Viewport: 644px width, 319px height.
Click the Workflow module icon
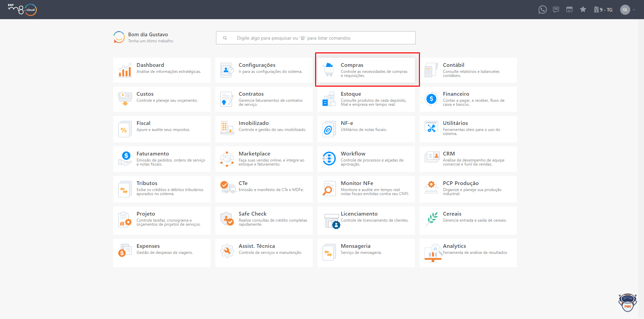click(x=329, y=158)
